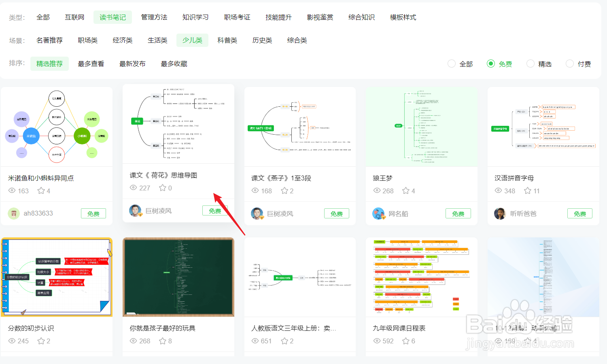607x364 pixels.
Task: Click star icon on 课文《荷花》思维导图 card
Action: tap(163, 188)
